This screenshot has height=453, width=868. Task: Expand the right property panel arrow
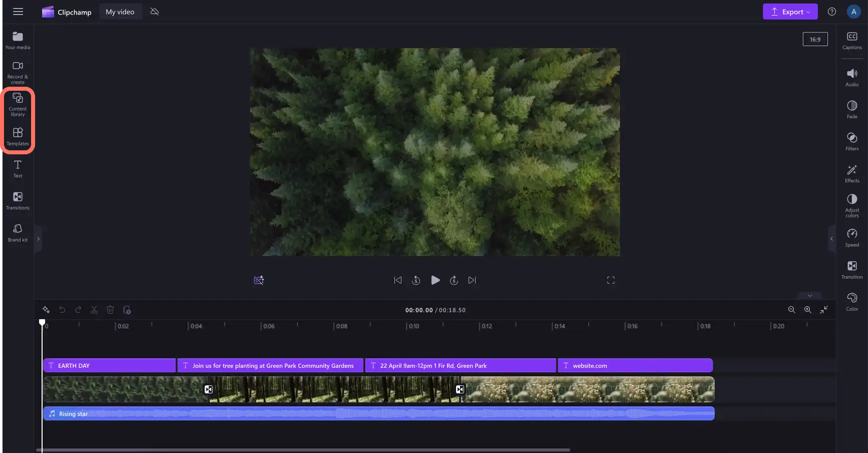click(x=831, y=239)
